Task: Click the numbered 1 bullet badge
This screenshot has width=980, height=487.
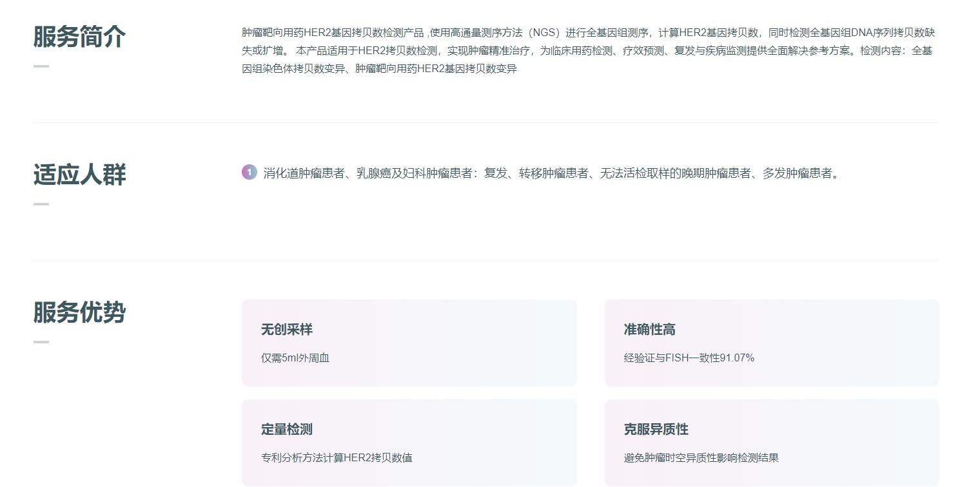Action: pyautogui.click(x=249, y=173)
